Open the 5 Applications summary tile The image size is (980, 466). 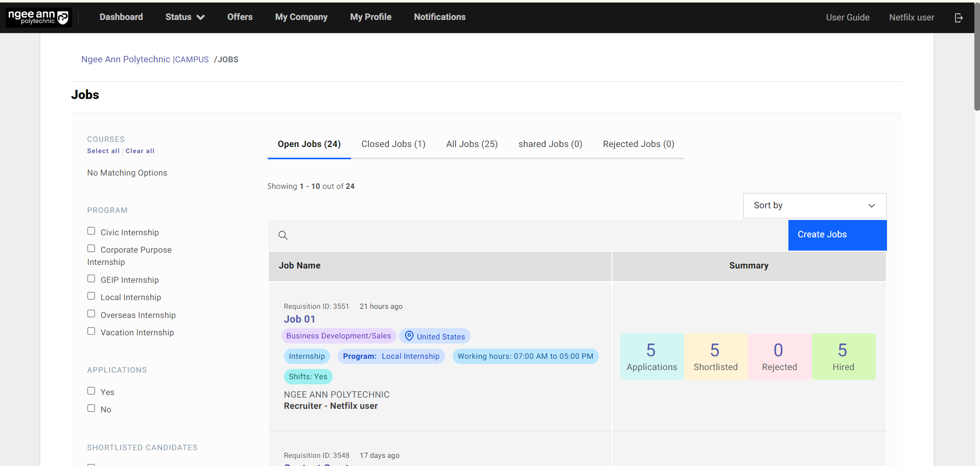(651, 356)
